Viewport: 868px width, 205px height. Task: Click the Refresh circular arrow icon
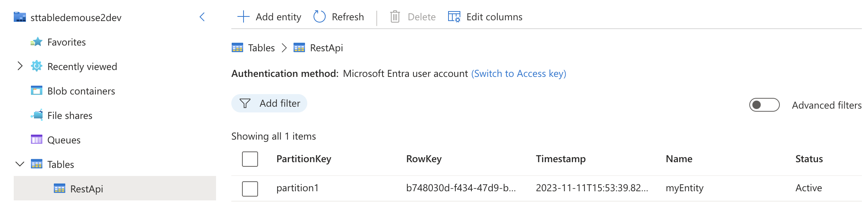319,17
